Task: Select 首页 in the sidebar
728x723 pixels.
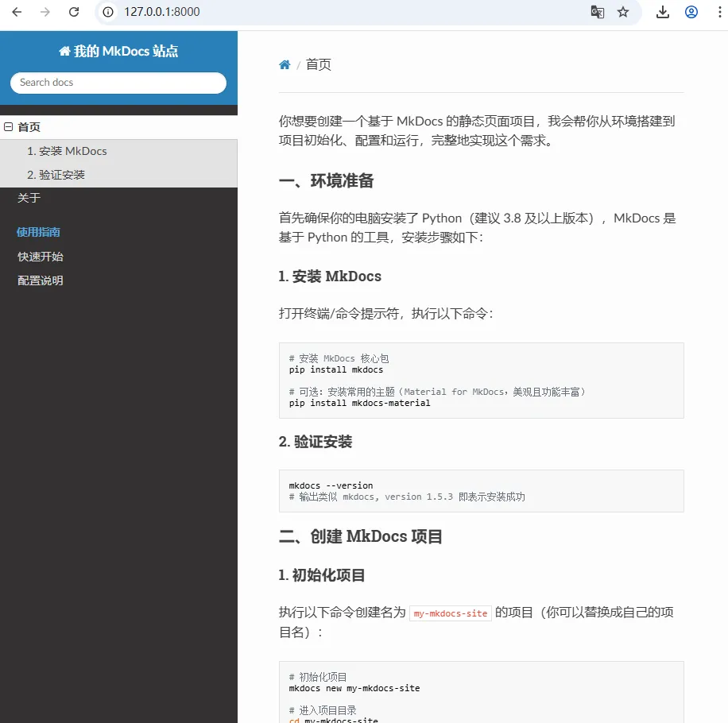Action: pos(29,127)
